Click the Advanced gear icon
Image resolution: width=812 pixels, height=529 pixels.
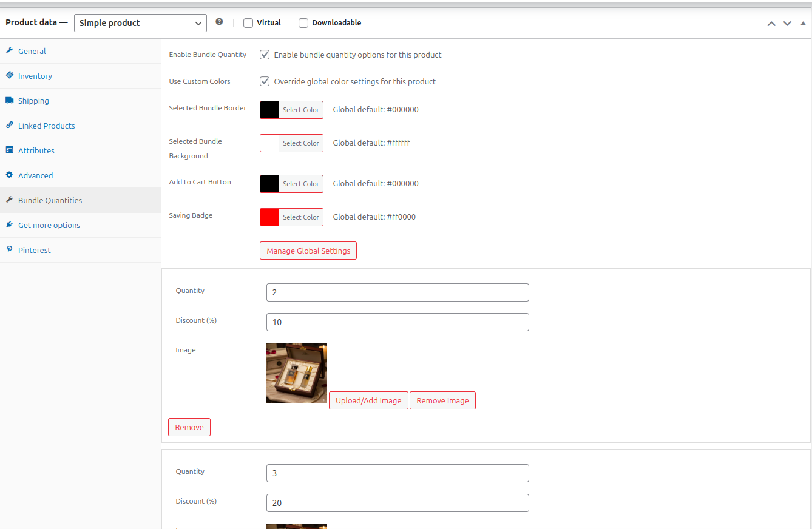9,175
